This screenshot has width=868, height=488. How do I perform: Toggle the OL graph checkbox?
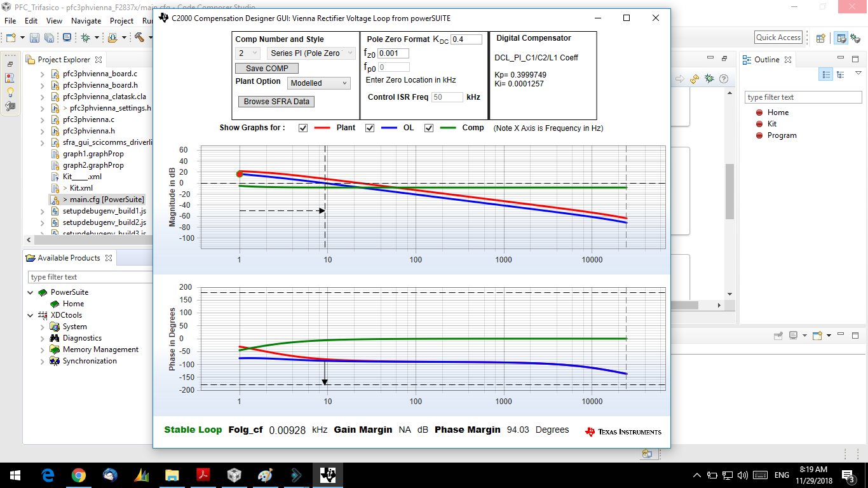(369, 128)
